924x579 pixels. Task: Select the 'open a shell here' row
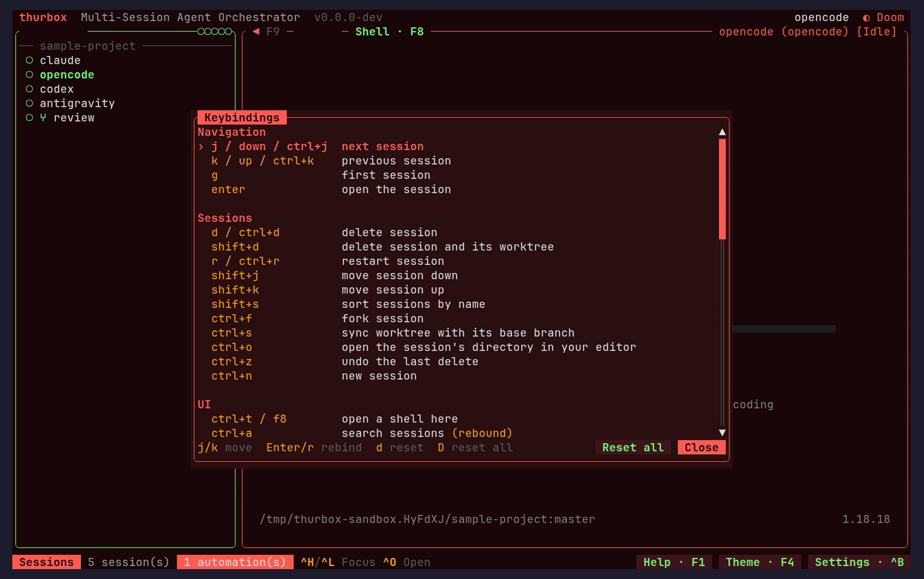(457, 419)
